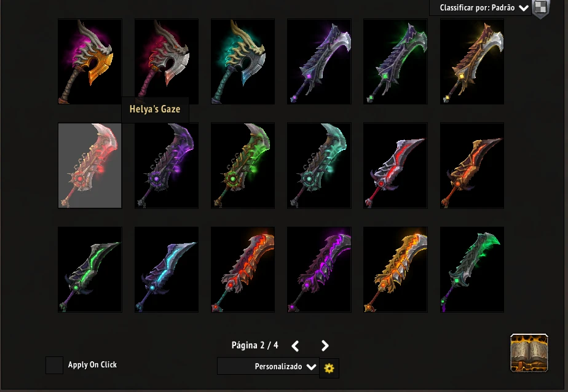This screenshot has height=392, width=568.
Task: Expand the Personalizado dropdown
Action: pos(268,366)
